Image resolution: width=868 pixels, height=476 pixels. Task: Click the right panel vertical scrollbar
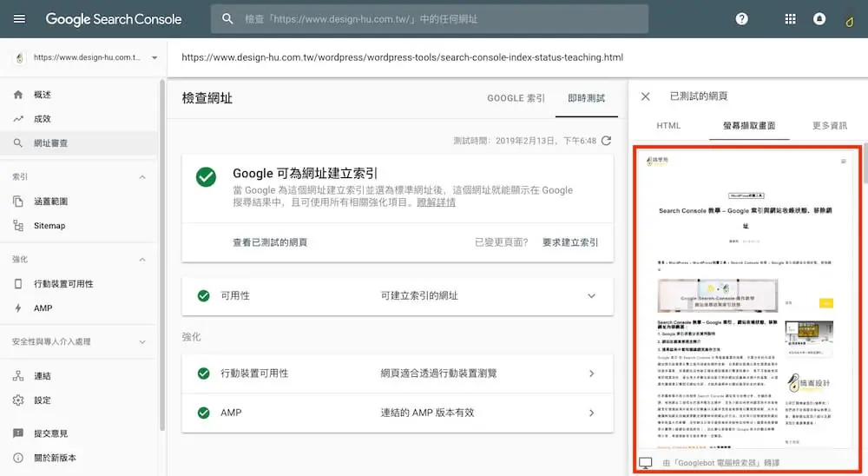pos(865,164)
